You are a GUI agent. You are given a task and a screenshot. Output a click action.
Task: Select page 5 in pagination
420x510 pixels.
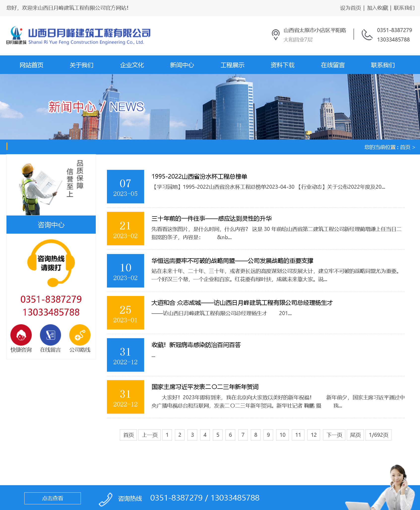pyautogui.click(x=218, y=435)
